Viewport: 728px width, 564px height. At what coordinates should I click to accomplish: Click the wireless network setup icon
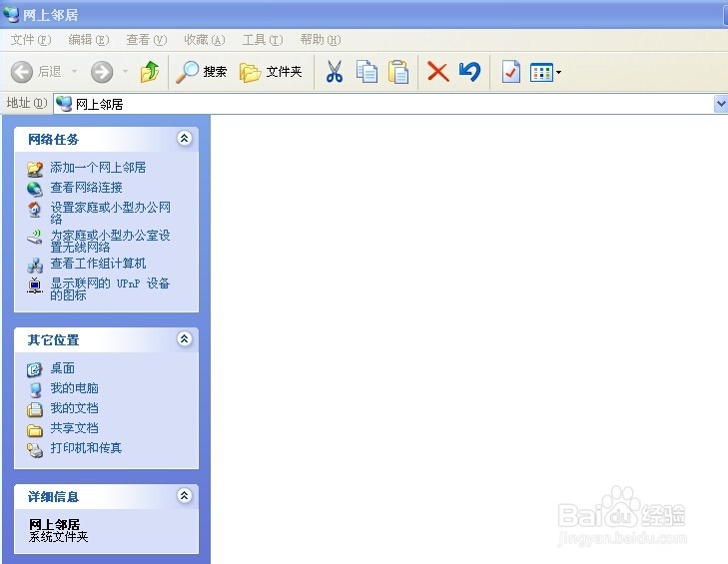pos(35,237)
